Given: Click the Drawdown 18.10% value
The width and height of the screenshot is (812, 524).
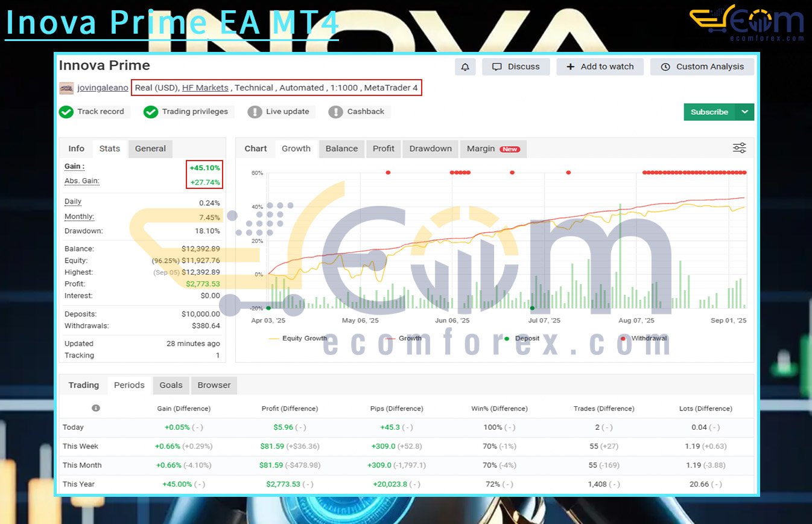Looking at the screenshot, I should pyautogui.click(x=208, y=231).
